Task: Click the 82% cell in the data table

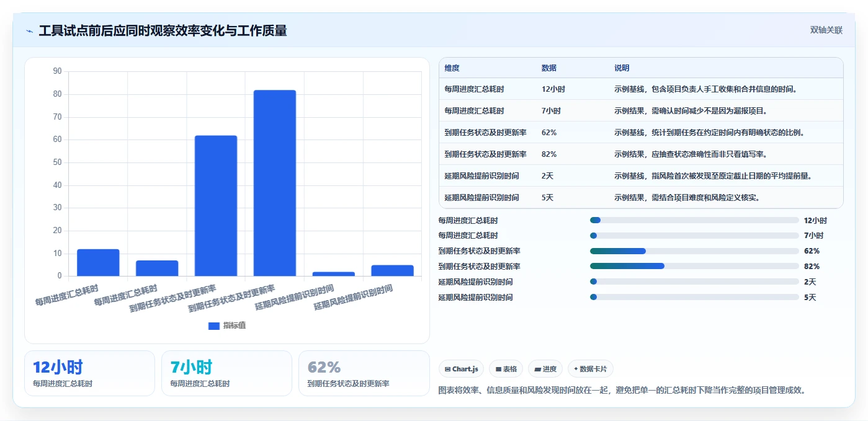Action: pos(549,154)
